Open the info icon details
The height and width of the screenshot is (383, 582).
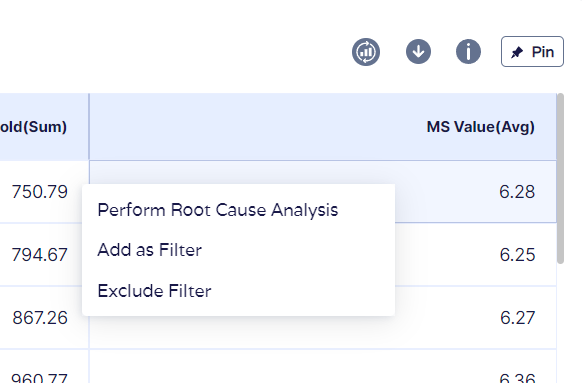[x=468, y=52]
